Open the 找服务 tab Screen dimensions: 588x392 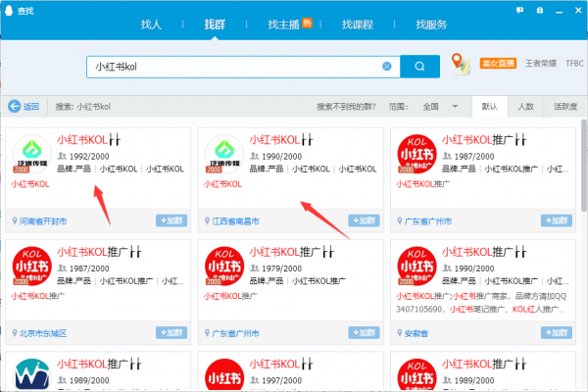point(431,24)
